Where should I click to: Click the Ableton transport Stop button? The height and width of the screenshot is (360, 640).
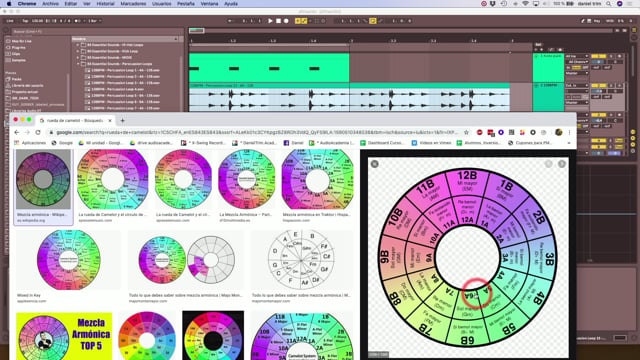click(278, 21)
